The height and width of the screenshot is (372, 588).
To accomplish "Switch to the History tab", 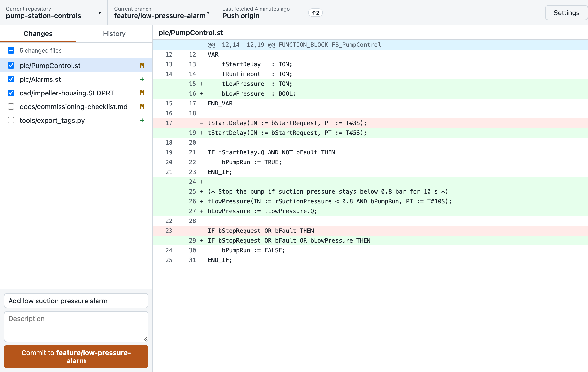I will pyautogui.click(x=114, y=34).
